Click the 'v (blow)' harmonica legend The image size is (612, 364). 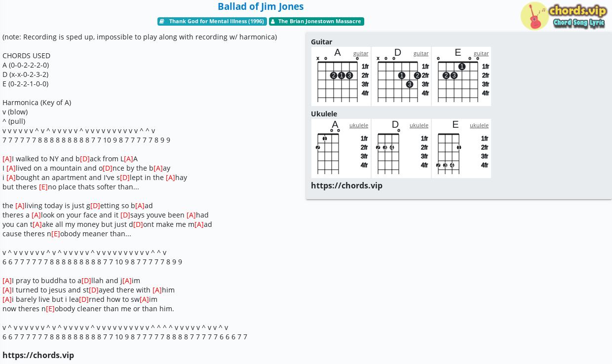coord(15,112)
